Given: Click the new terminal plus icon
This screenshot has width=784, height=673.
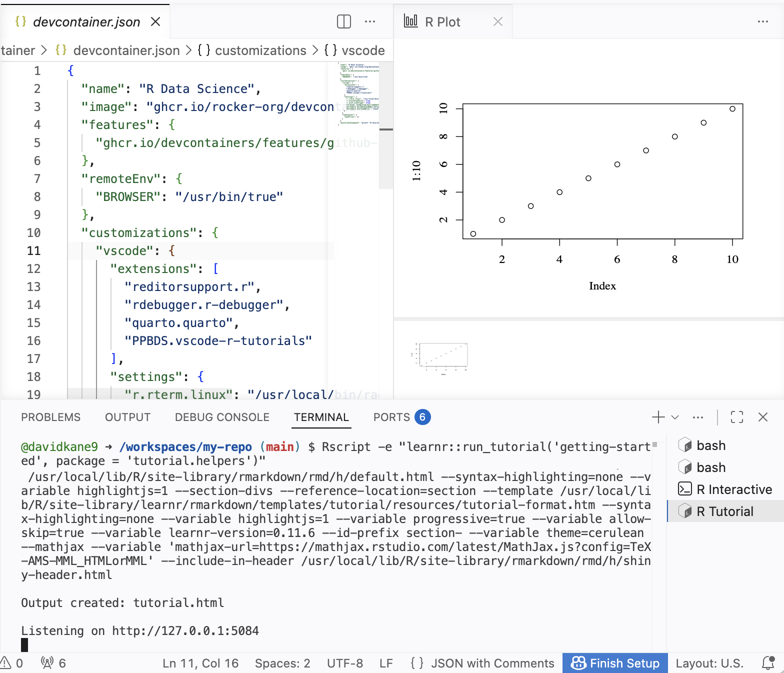Looking at the screenshot, I should (658, 417).
